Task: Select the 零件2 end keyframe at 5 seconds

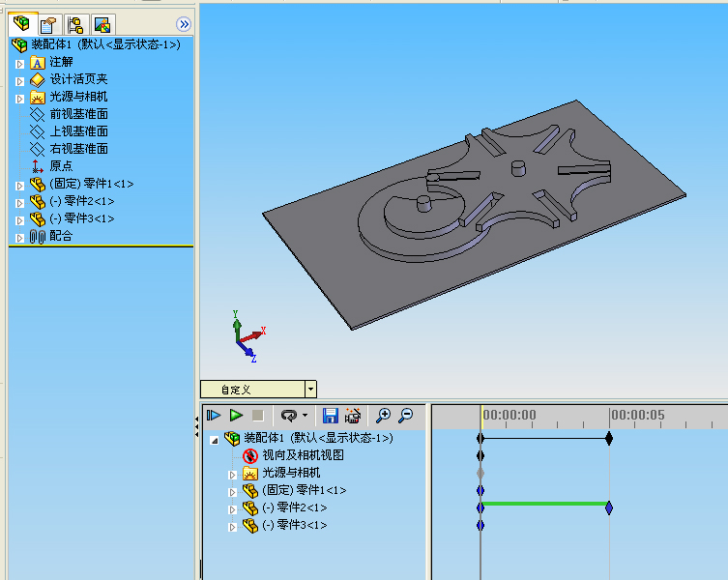Action: 609,508
